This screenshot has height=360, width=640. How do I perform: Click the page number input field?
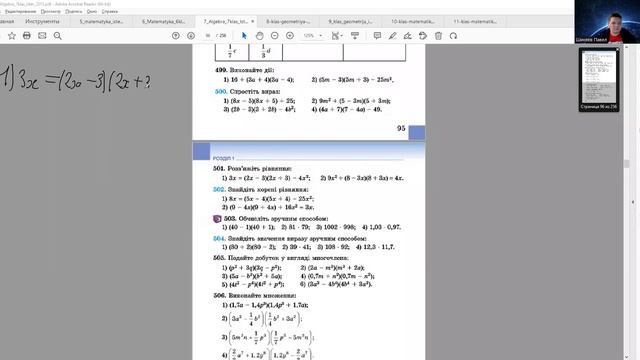tap(208, 36)
